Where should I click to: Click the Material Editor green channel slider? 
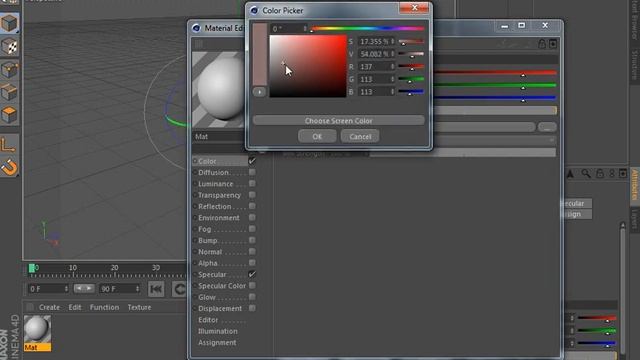pyautogui.click(x=495, y=85)
